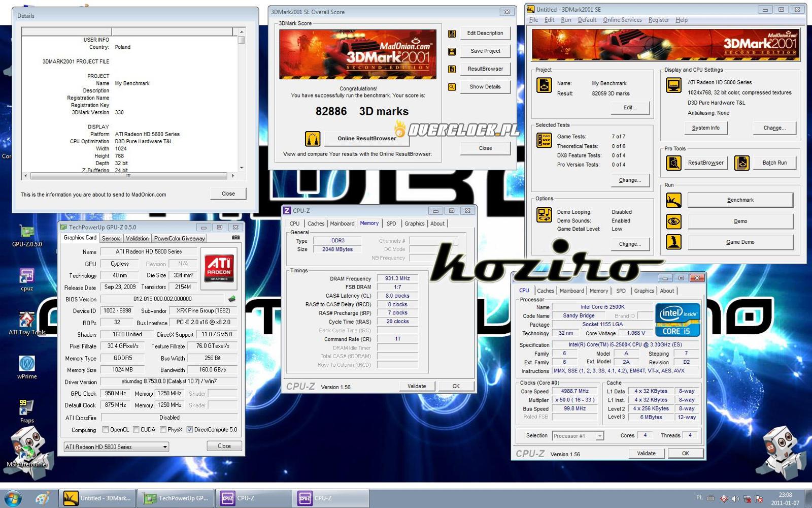Click the Show Details magnifier icon
The width and height of the screenshot is (812, 508).
pyautogui.click(x=452, y=87)
